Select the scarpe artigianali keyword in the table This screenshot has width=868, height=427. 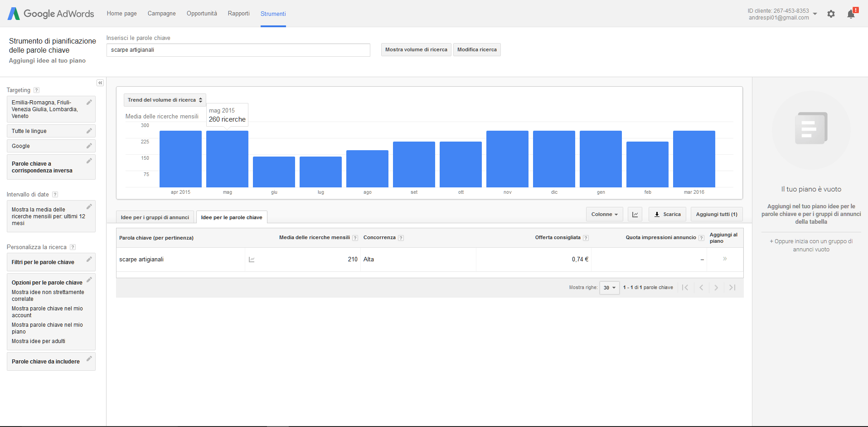tap(141, 260)
